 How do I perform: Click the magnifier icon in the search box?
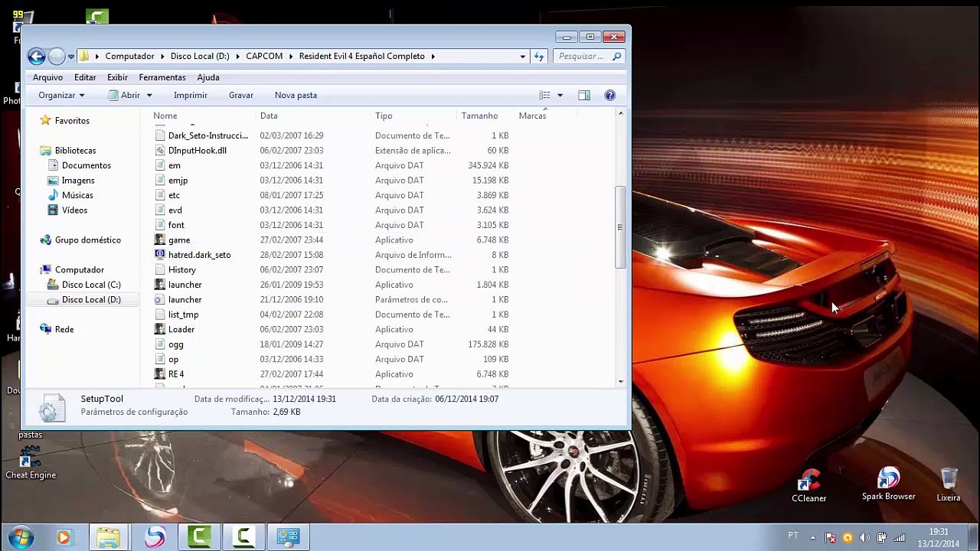tap(617, 56)
